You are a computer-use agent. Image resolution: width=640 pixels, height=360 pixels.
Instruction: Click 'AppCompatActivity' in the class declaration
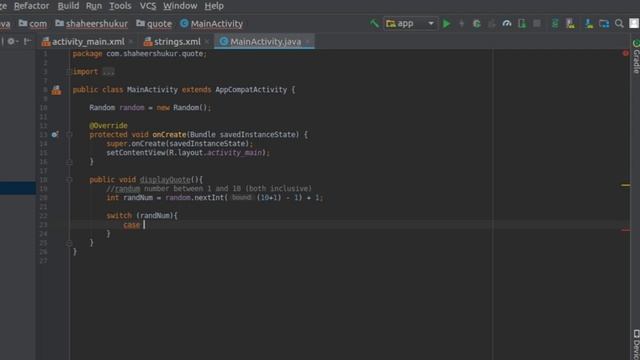[x=251, y=90]
